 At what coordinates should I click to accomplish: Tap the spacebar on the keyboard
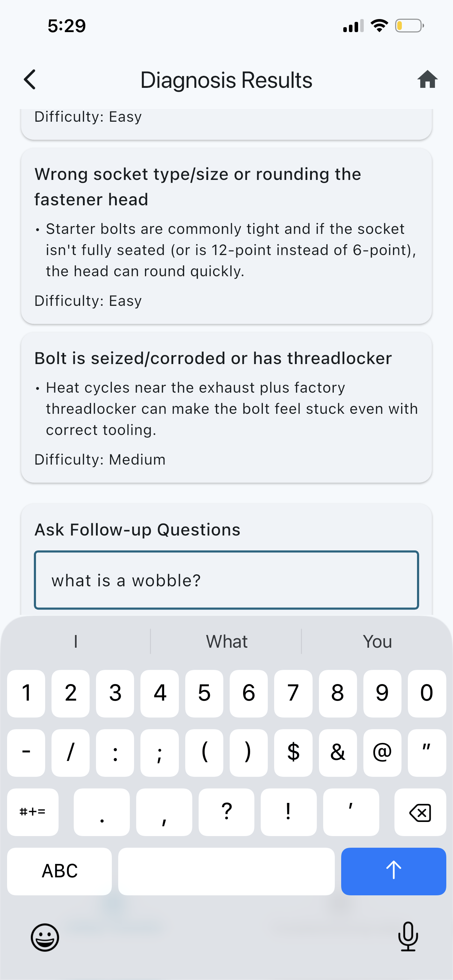pyautogui.click(x=226, y=871)
